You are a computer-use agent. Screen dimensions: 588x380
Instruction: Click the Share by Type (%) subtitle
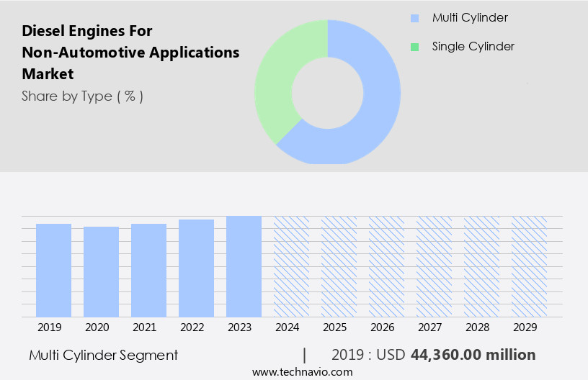click(82, 96)
